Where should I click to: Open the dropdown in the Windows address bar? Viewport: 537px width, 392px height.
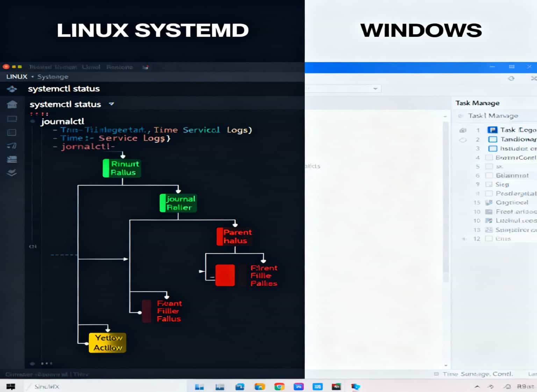[375, 89]
